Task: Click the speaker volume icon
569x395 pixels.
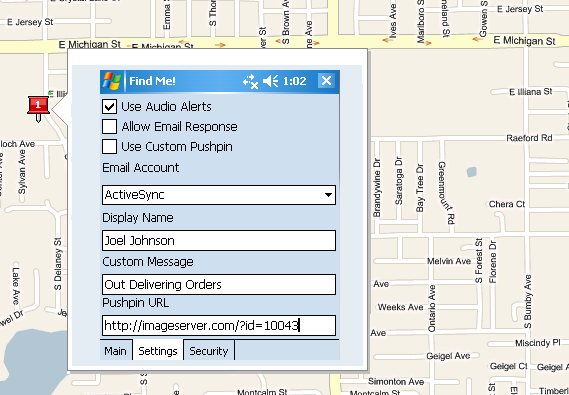Action: pyautogui.click(x=271, y=81)
